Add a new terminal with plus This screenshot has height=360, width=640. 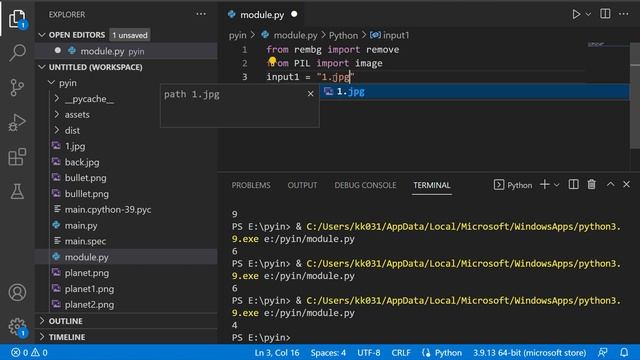click(544, 184)
